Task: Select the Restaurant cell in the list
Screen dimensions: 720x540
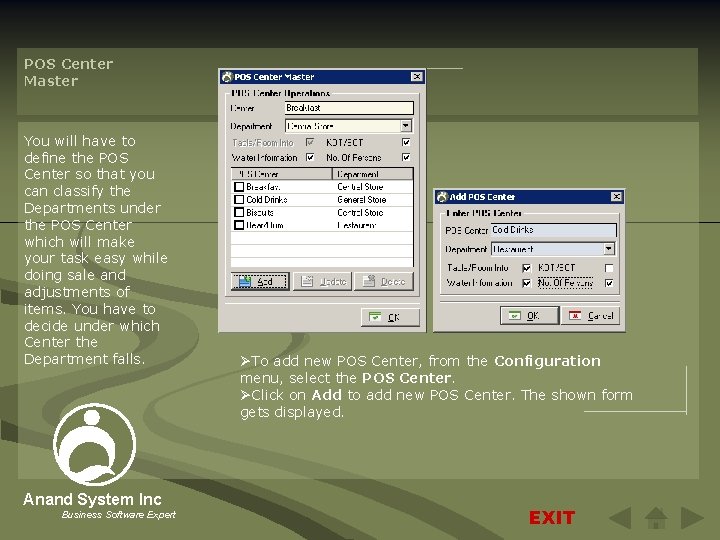Action: coord(357,225)
